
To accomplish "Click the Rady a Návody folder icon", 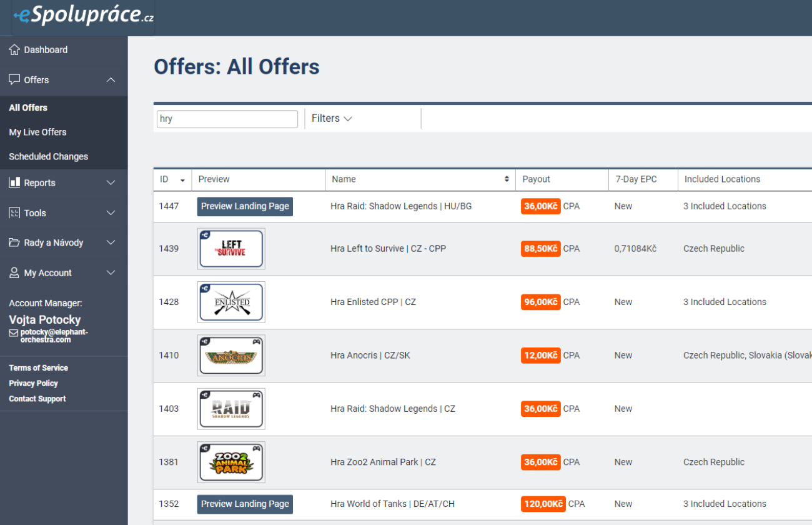I will pos(14,242).
